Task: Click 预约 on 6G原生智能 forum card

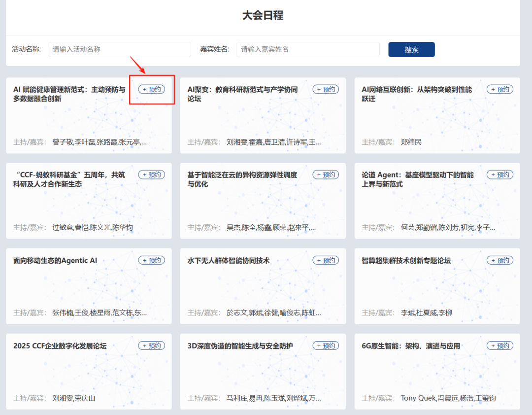Action: 499,346
